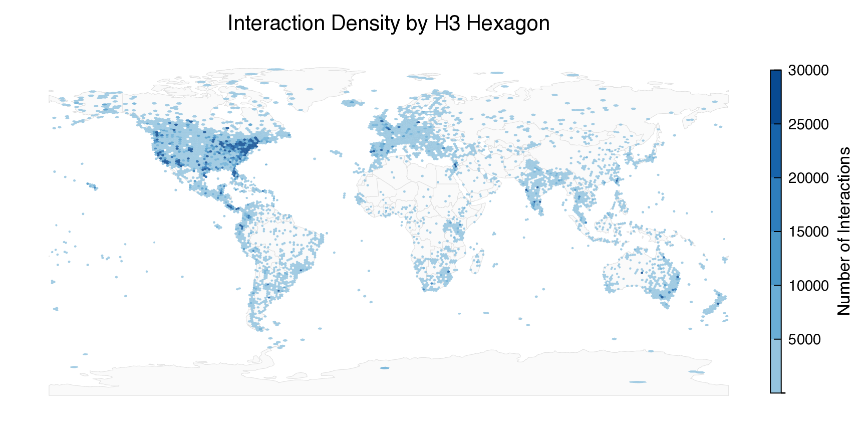Image resolution: width=868 pixels, height=427 pixels.
Task: Select the hexagon cluster over Iceland
Action: pyautogui.click(x=352, y=103)
